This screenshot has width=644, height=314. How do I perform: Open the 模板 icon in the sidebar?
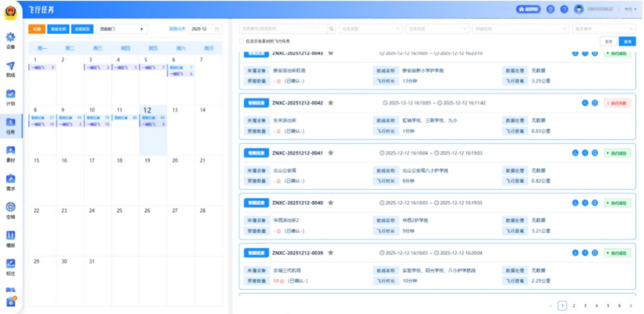11,239
